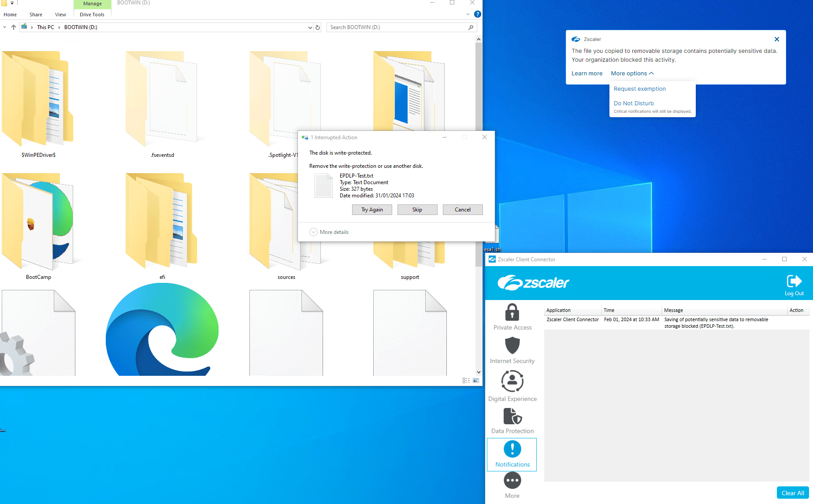Image resolution: width=813 pixels, height=504 pixels.
Task: Open the Data Protection panel
Action: (512, 421)
